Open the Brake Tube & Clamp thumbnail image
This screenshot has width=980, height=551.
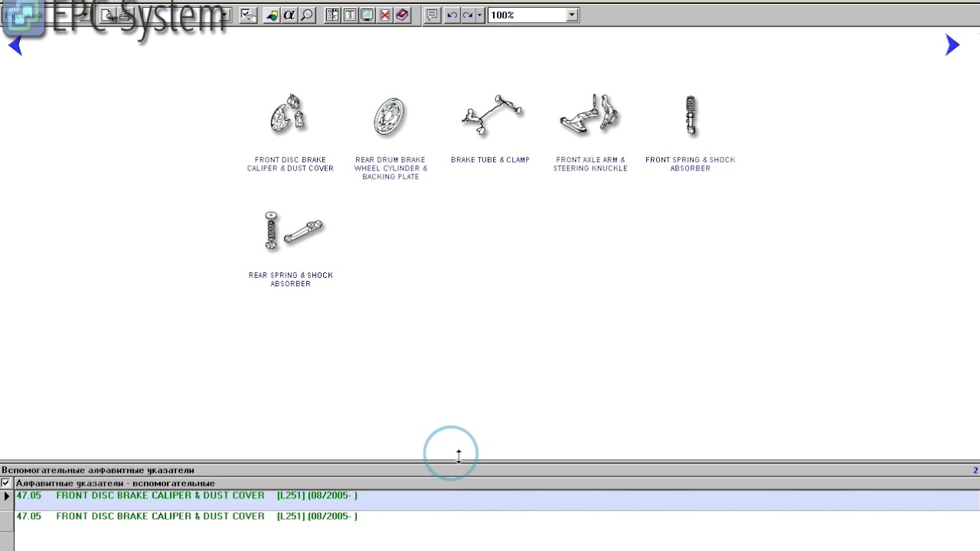492,115
